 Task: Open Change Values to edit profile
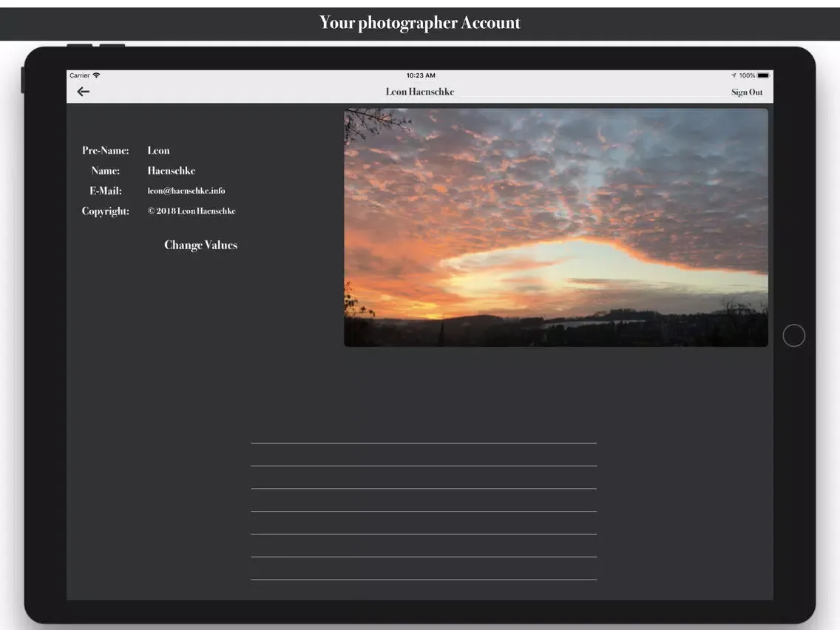pyautogui.click(x=200, y=245)
